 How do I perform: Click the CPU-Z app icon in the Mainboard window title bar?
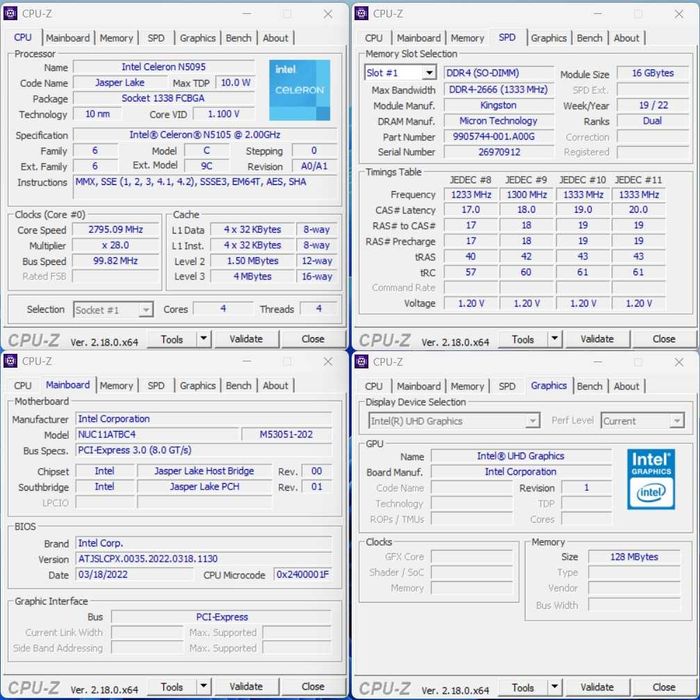point(10,361)
